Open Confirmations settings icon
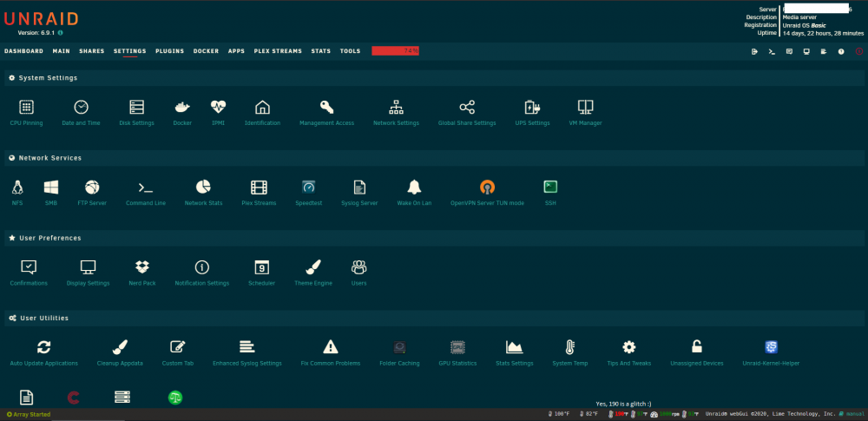Viewport: 868px width, 421px height. [29, 267]
